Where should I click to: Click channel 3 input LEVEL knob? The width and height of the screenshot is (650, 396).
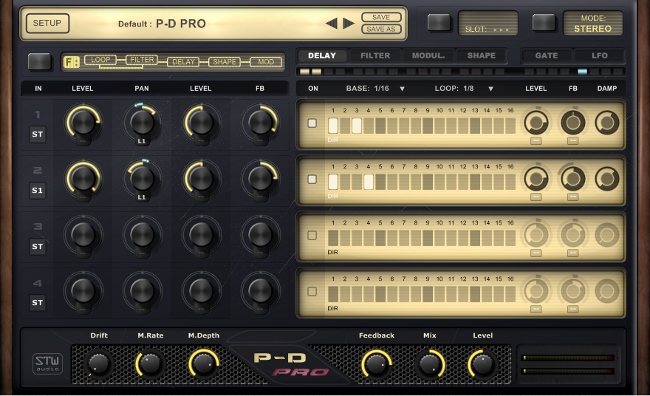[83, 234]
